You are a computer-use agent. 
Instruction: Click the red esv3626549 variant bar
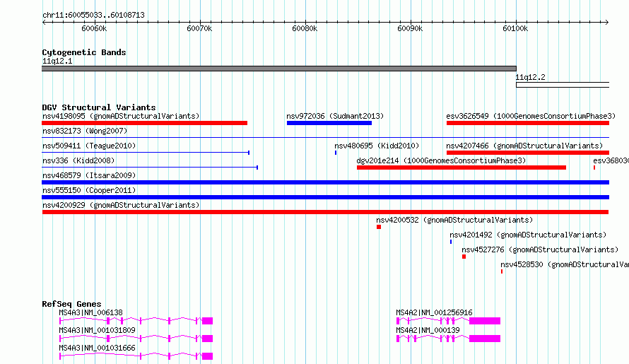527,123
